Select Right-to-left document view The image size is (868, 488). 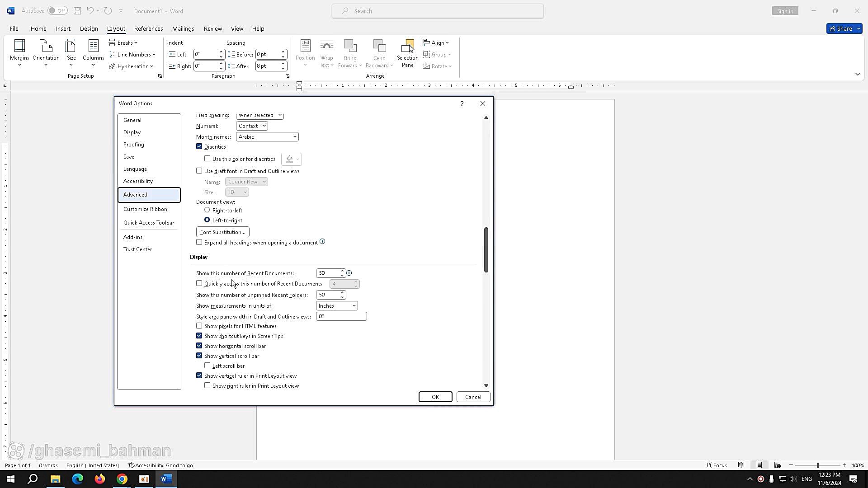point(208,210)
